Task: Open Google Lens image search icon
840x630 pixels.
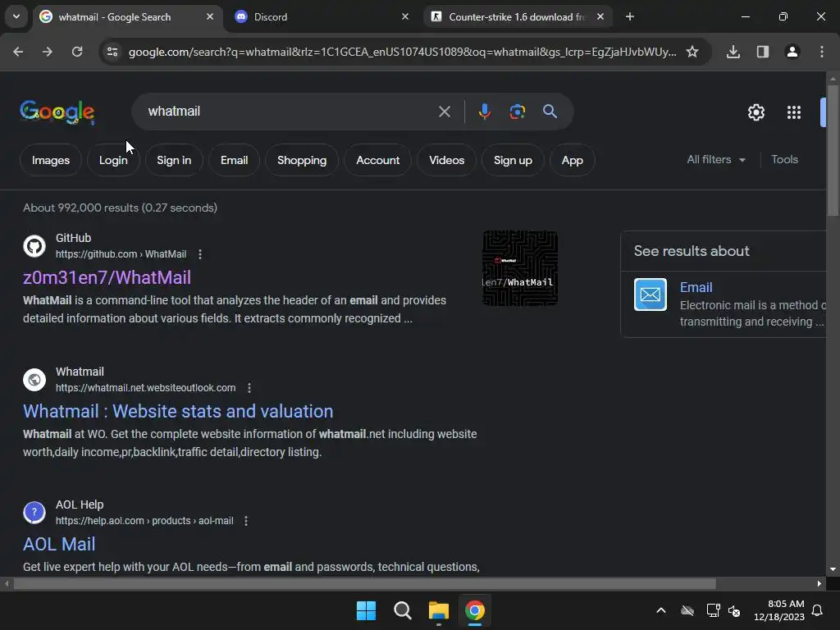Action: pos(518,112)
